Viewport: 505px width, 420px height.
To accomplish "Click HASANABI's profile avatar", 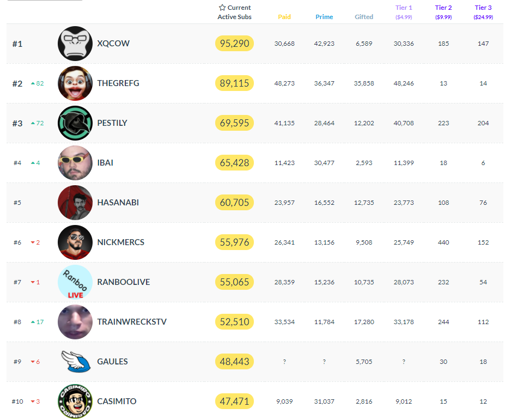I will pyautogui.click(x=75, y=203).
